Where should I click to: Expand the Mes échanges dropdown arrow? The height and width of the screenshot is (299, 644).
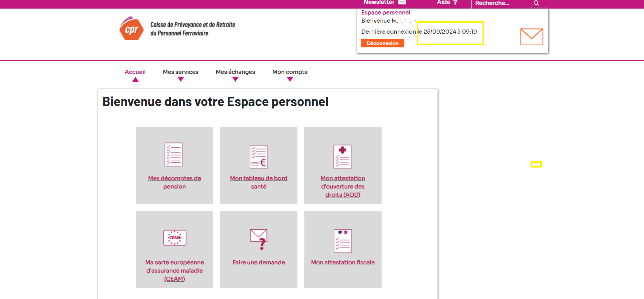point(235,79)
